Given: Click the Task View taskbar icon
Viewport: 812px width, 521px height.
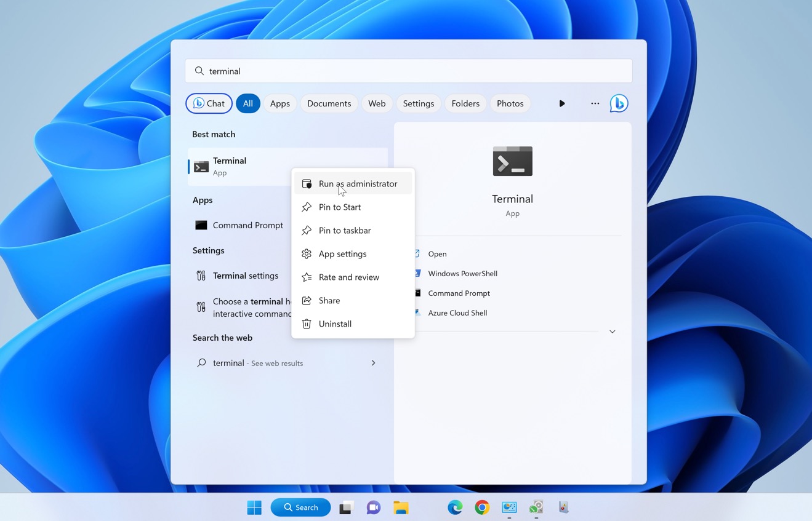Looking at the screenshot, I should coord(346,507).
